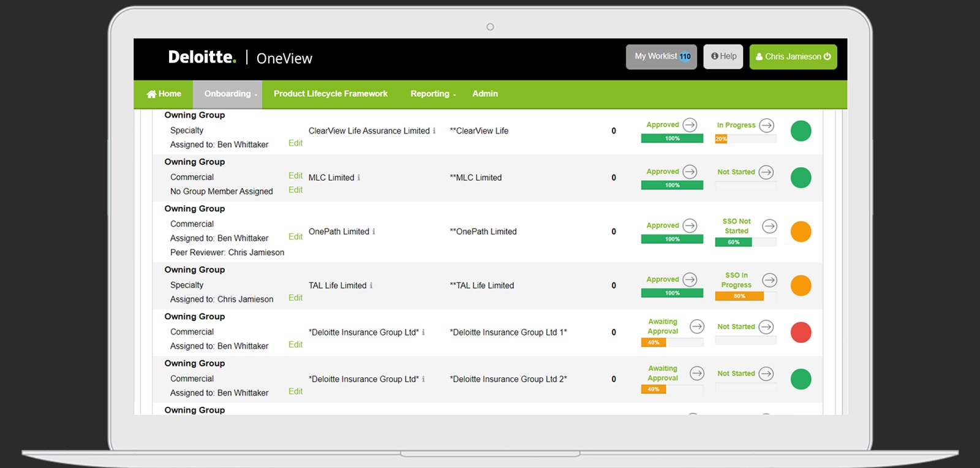Open the Home page
This screenshot has width=980, height=468.
[164, 94]
